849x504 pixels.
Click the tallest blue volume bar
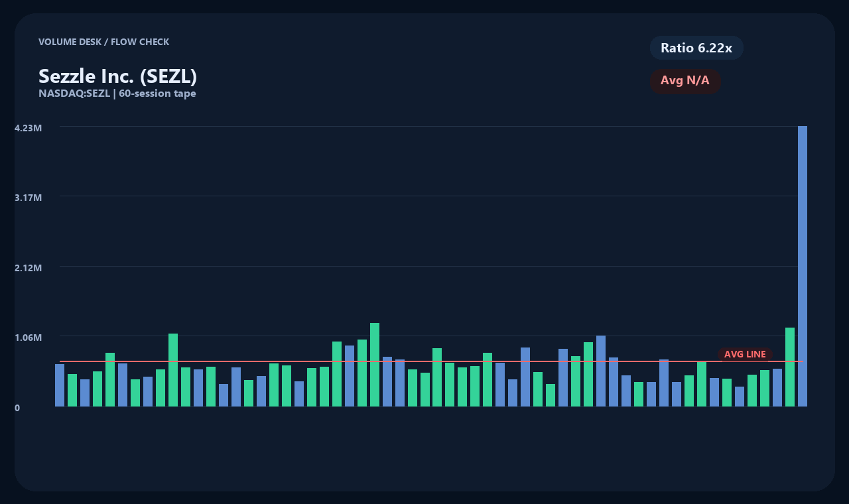(803, 266)
